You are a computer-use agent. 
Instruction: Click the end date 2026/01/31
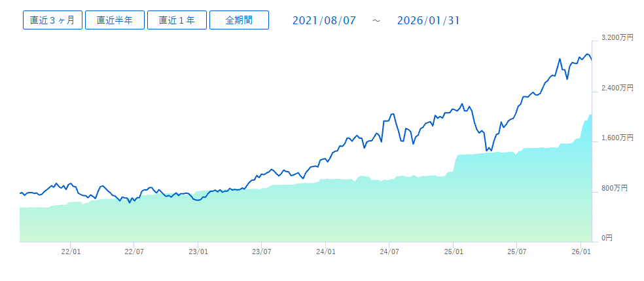(x=428, y=20)
